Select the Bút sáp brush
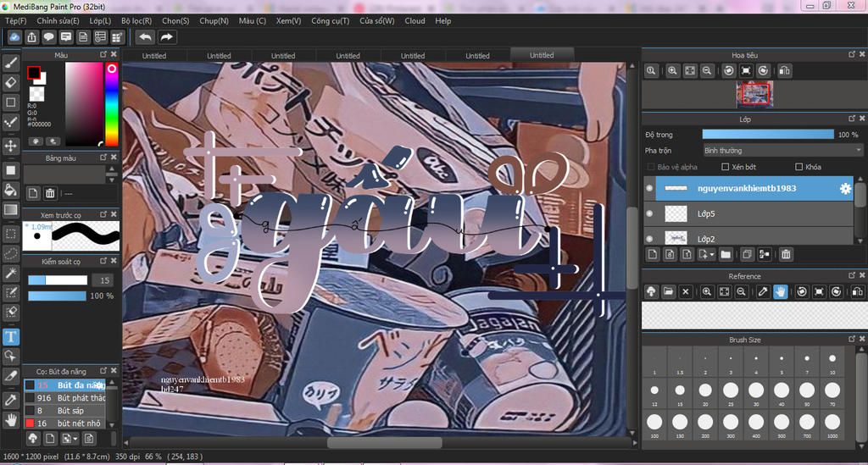The height and width of the screenshot is (465, 868). pos(66,410)
